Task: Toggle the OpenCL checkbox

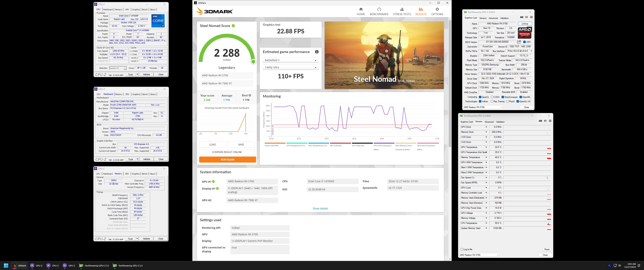Action: (x=480, y=97)
